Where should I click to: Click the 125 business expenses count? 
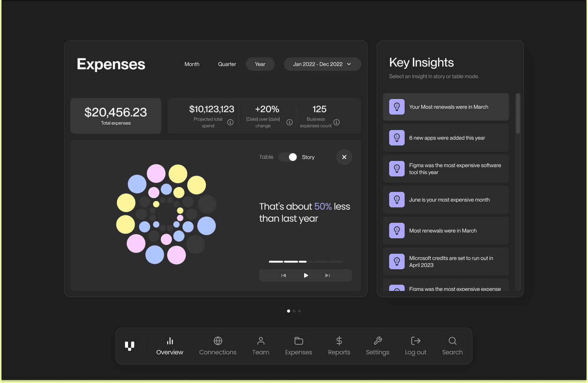(x=319, y=109)
